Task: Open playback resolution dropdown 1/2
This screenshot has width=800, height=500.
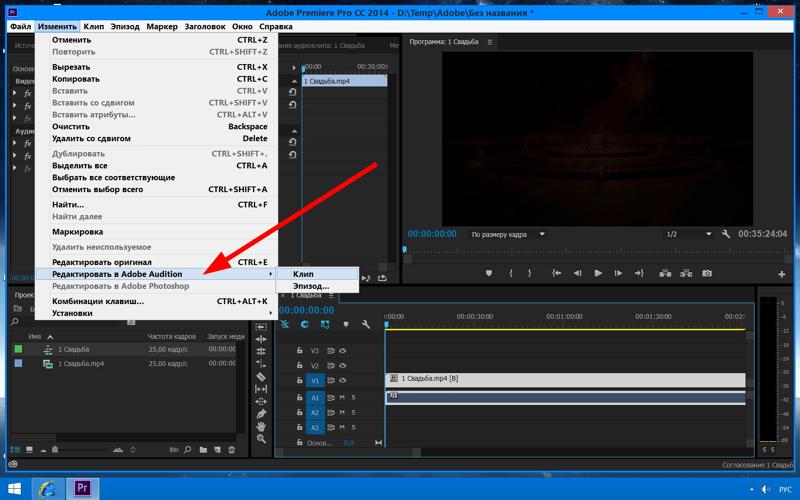Action: coord(688,234)
